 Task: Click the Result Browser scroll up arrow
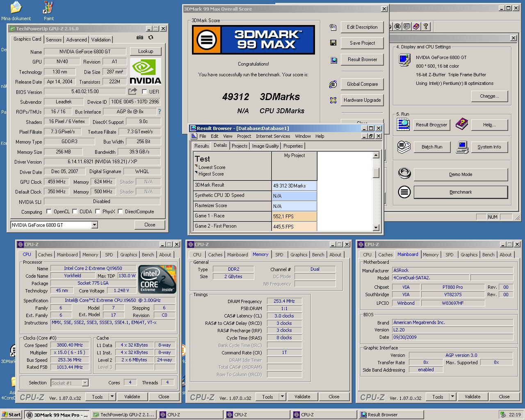[x=376, y=155]
